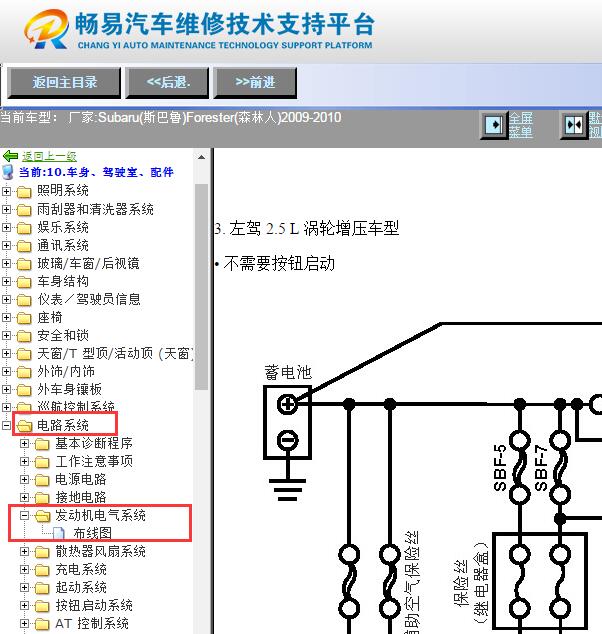Click the 仪表/驾驶员信息 folder icon
This screenshot has width=602, height=634.
(24, 300)
